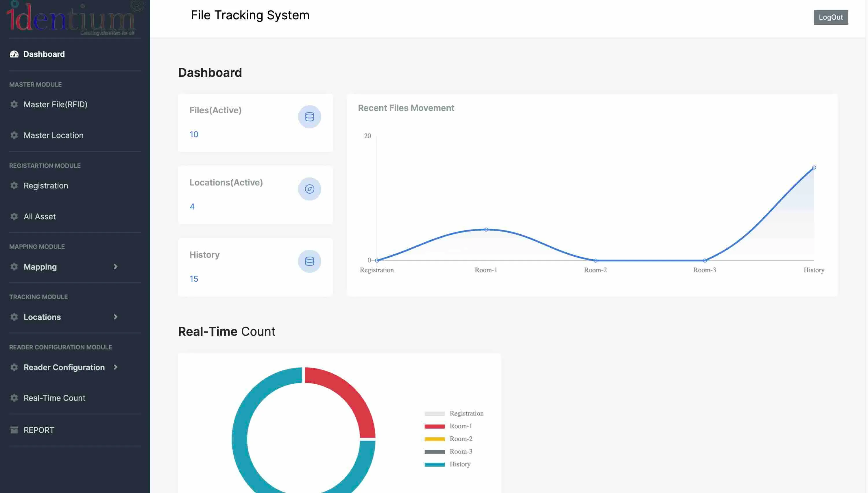Toggle Room-3 gray legend swatch
Screen dimensions: 868x493
(434, 452)
